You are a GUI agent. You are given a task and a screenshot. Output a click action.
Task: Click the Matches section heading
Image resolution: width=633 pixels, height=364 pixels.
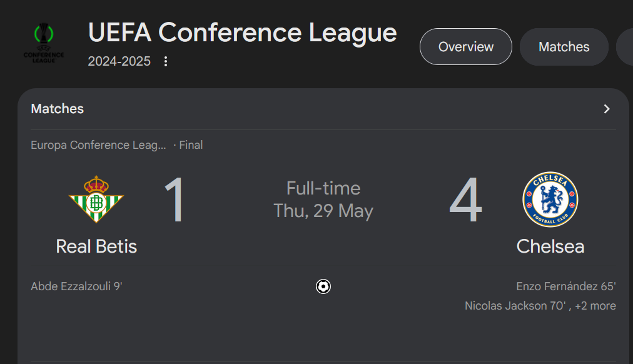pyautogui.click(x=58, y=109)
